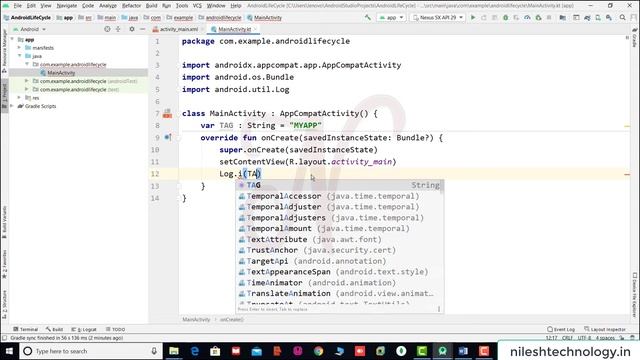Open Project panel settings gear

coord(132,29)
